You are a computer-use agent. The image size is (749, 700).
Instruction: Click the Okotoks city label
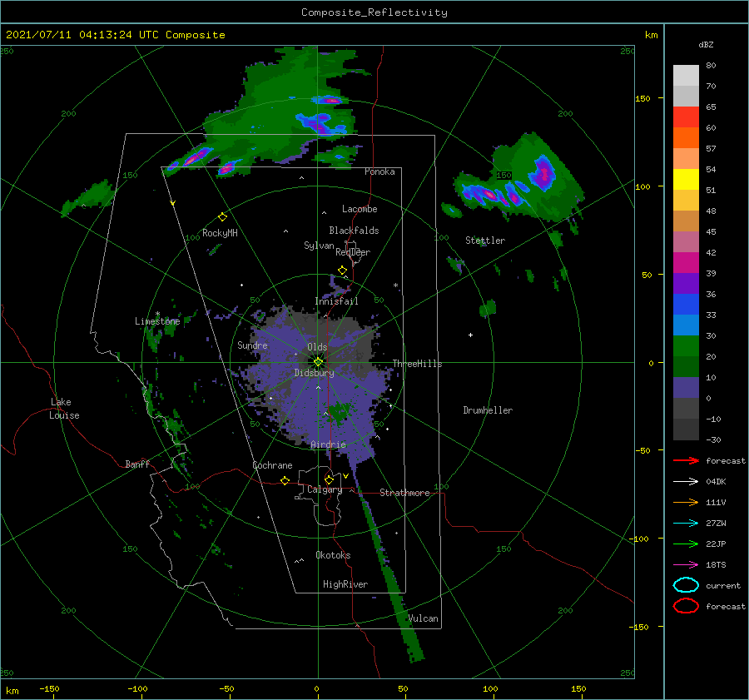pos(334,555)
